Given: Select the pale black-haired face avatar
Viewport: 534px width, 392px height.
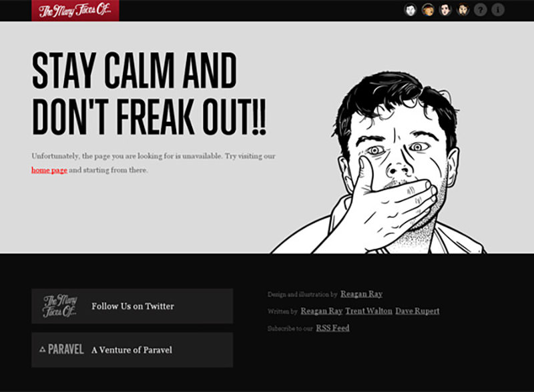Looking at the screenshot, I should tap(445, 10).
